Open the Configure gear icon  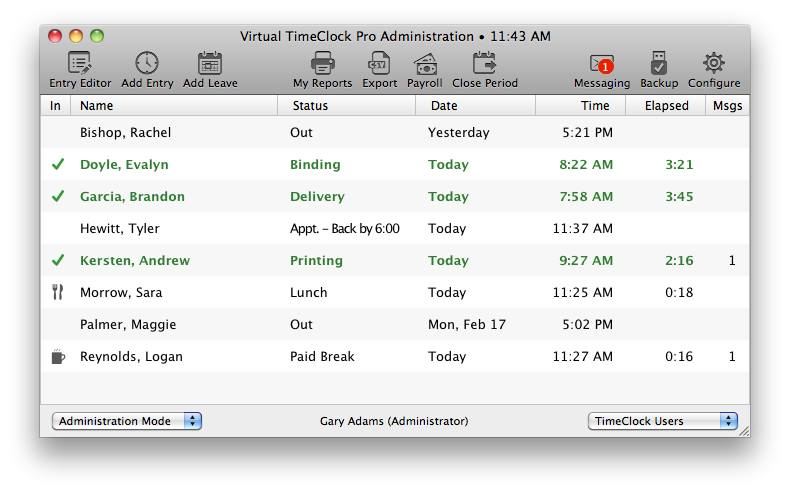point(714,63)
